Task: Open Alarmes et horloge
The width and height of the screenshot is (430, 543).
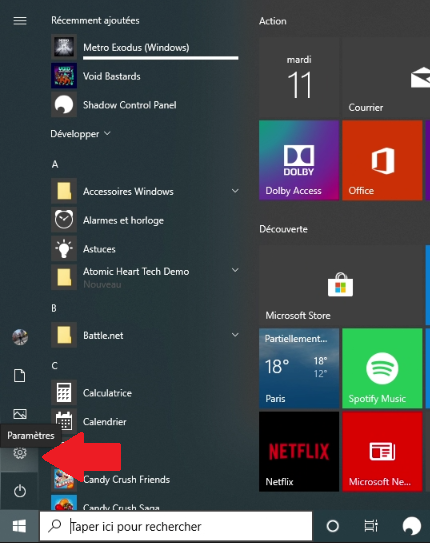Action: (x=145, y=220)
